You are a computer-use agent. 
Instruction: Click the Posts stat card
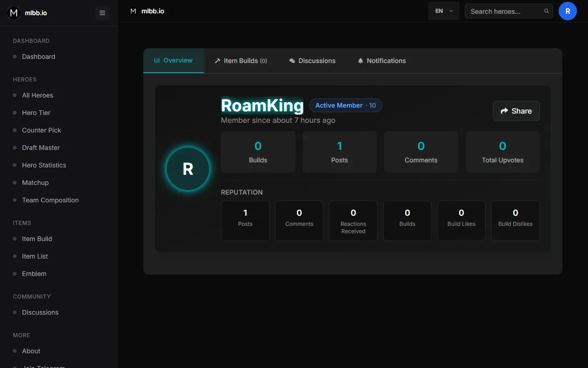tap(339, 152)
